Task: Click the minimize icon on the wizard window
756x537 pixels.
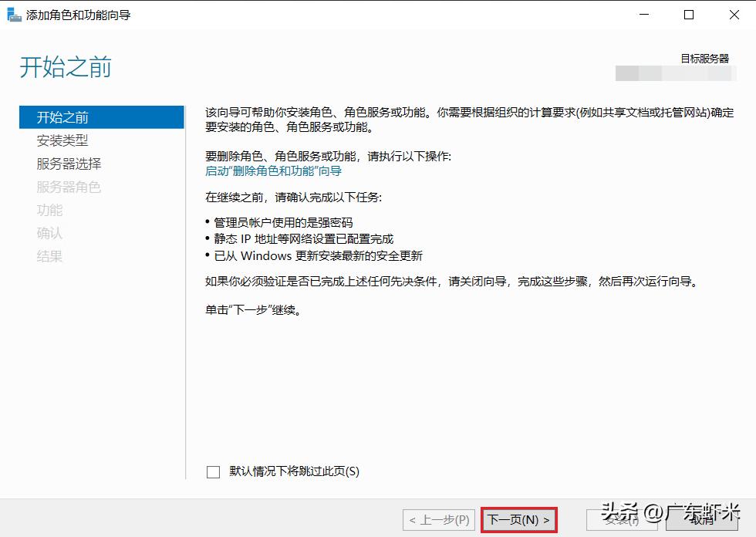Action: (644, 14)
